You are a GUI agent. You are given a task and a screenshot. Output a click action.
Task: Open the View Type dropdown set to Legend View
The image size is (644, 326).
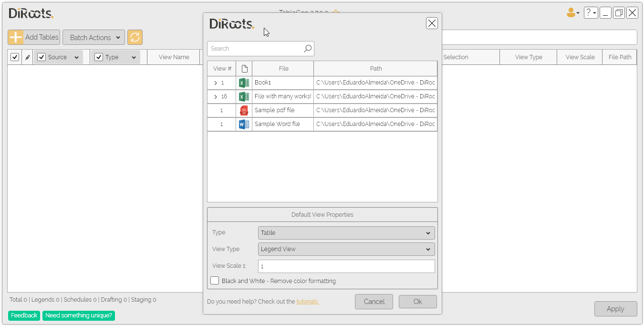346,249
